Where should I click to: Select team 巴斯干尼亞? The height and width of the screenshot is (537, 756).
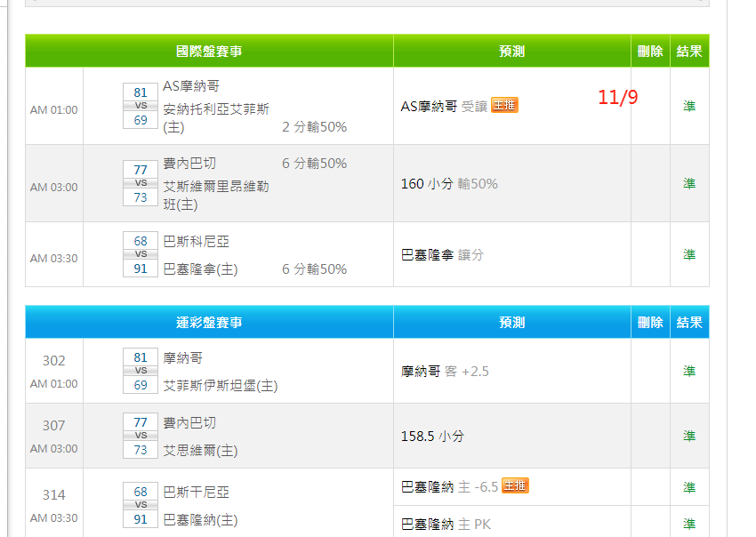pyautogui.click(x=196, y=493)
